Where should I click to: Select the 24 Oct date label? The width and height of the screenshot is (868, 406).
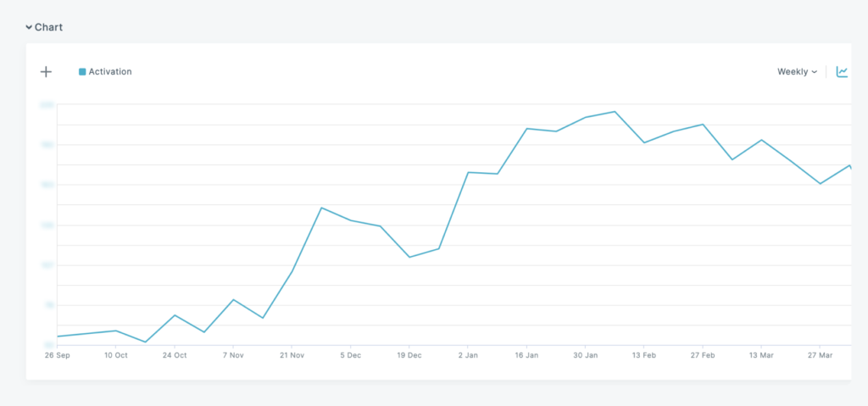tap(174, 355)
